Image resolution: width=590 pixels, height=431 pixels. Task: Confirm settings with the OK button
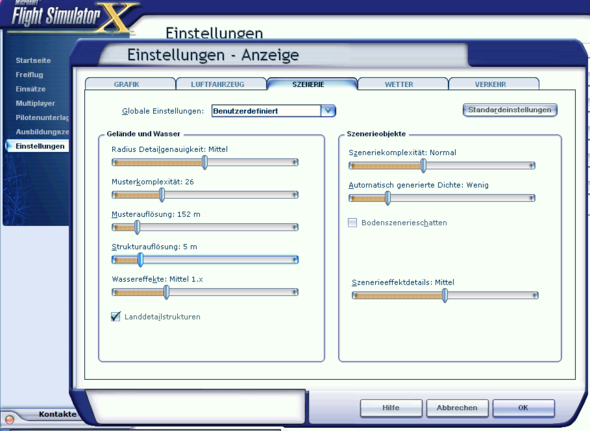(523, 408)
